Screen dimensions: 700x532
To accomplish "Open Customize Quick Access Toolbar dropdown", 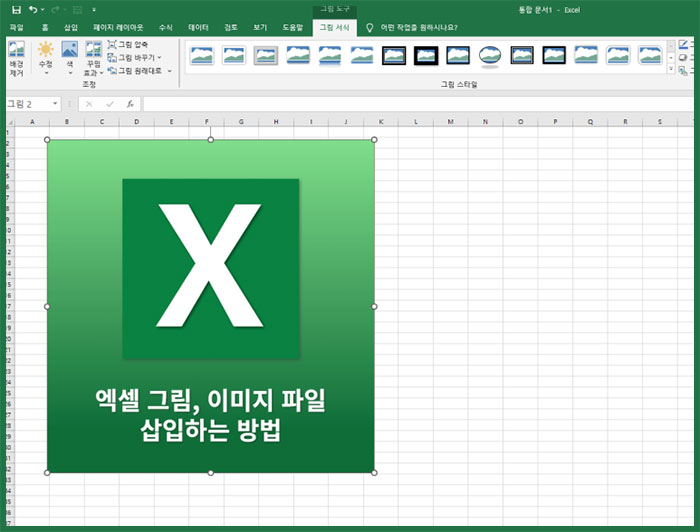I will pyautogui.click(x=94, y=9).
